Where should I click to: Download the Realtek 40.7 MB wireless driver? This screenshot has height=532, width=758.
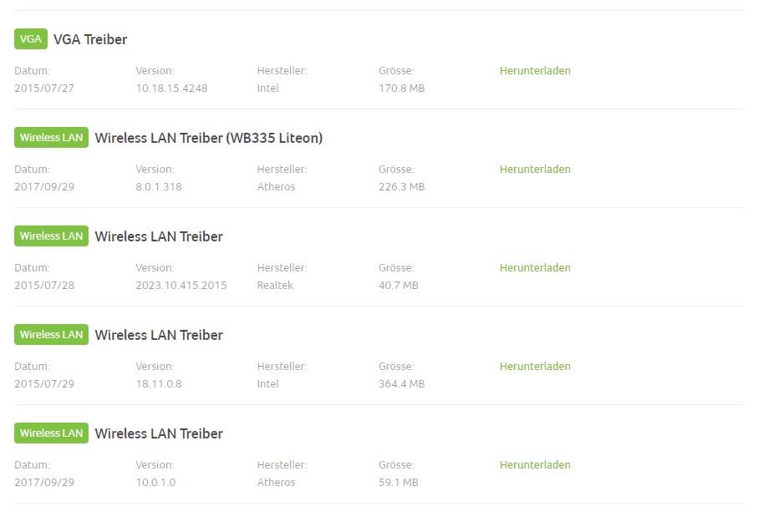click(535, 268)
